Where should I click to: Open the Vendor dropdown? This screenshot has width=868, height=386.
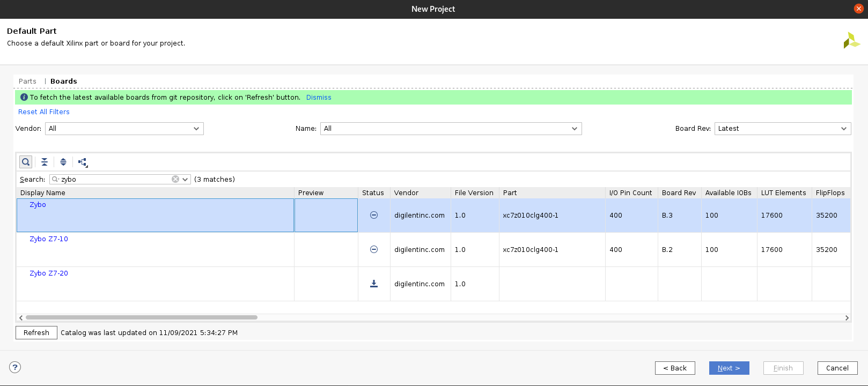click(x=124, y=129)
